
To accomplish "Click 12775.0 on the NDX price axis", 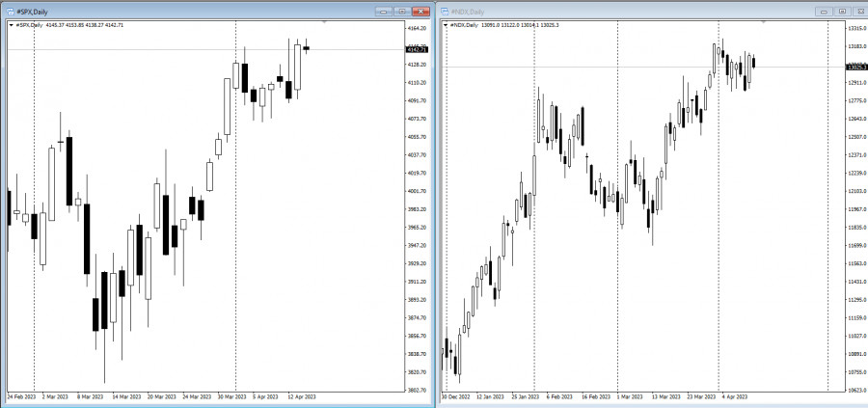I will point(857,100).
